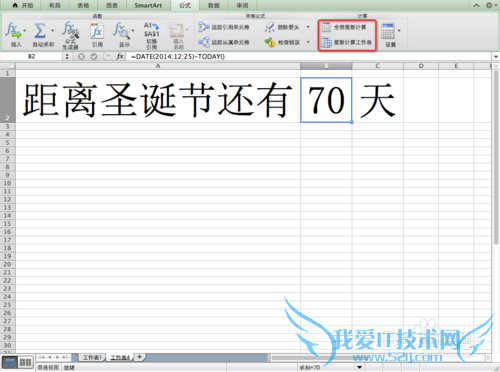Viewport: 500px width, 372px height.
Task: Open the AutoSum dropdown arrow
Action: tap(53, 31)
